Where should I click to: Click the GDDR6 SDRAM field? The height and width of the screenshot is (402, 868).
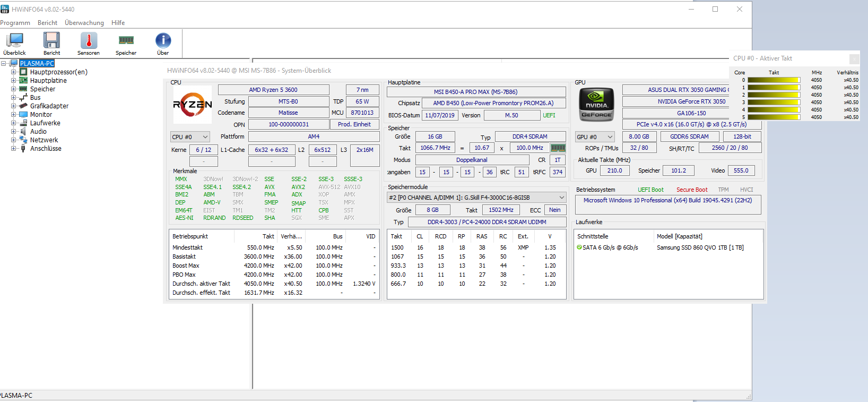pos(689,136)
